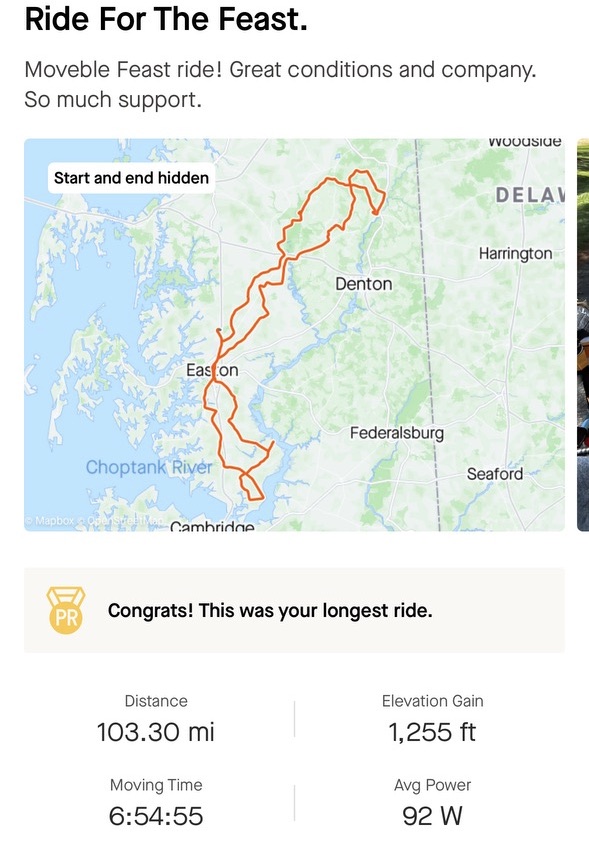This screenshot has width=589, height=841.
Task: Click the route loop near Denton
Action: click(x=367, y=191)
